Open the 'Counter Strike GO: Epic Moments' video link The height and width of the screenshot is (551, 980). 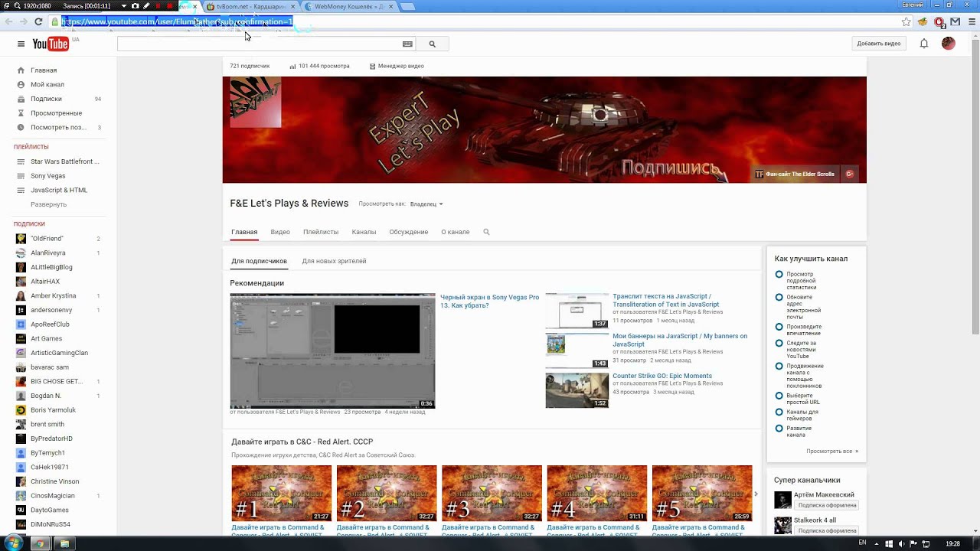[x=662, y=376]
